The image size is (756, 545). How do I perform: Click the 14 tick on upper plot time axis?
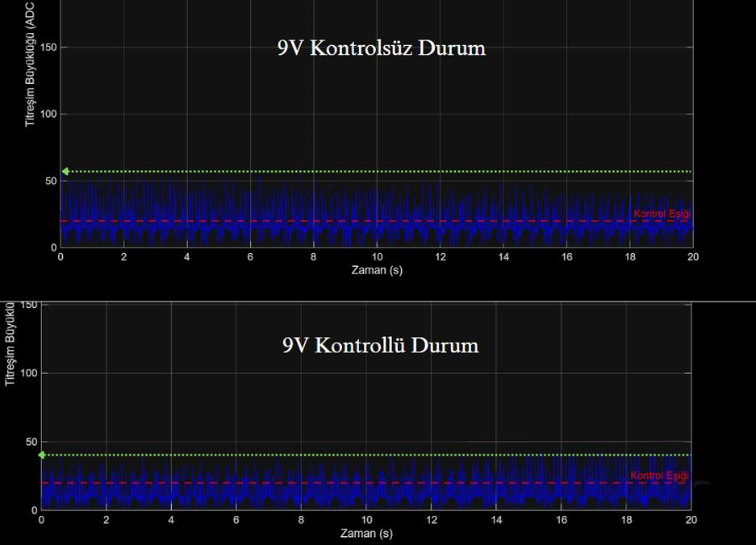point(503,257)
